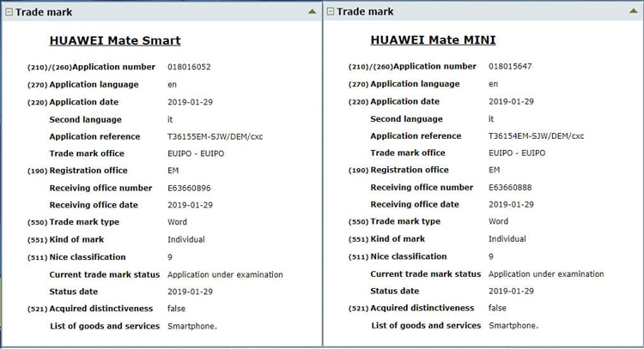Screen dimensions: 644x349
Task: Click Mate MINI 'Application language' label
Action: click(x=416, y=84)
